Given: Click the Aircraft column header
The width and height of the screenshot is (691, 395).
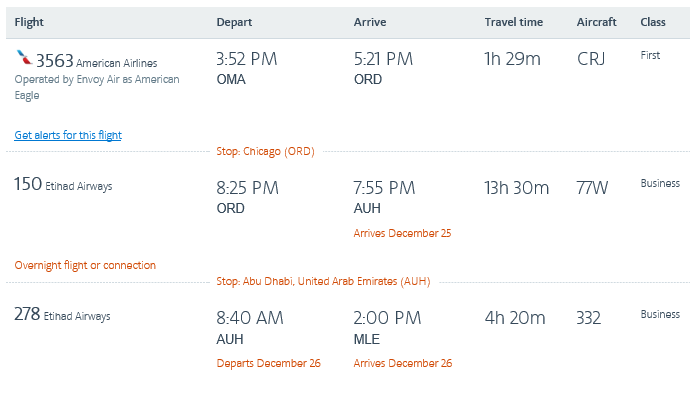Looking at the screenshot, I should click(596, 22).
